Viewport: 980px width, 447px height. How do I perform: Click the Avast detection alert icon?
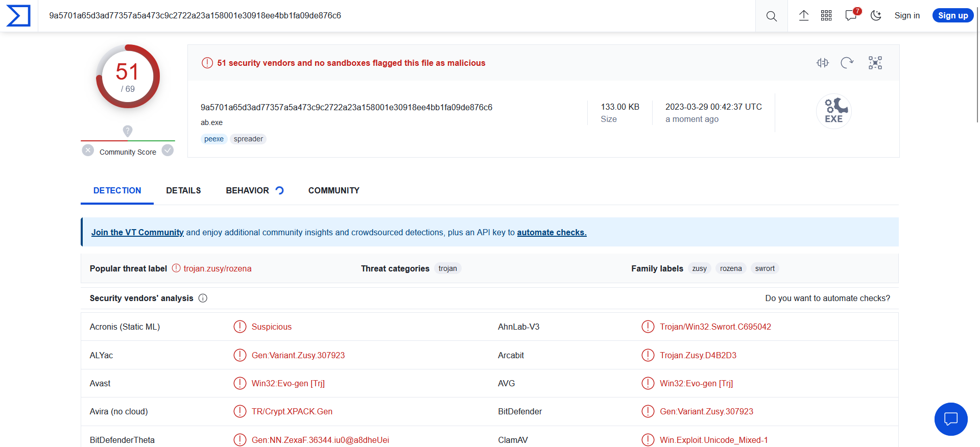(240, 383)
